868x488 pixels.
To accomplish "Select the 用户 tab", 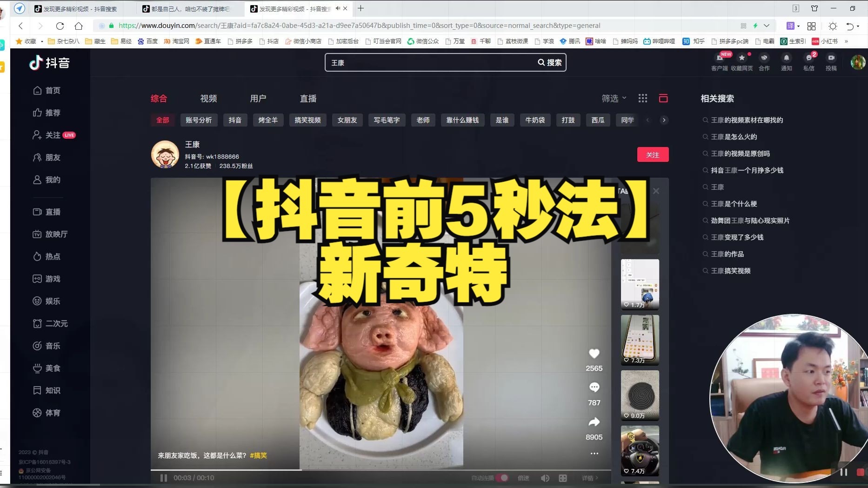I will [258, 98].
